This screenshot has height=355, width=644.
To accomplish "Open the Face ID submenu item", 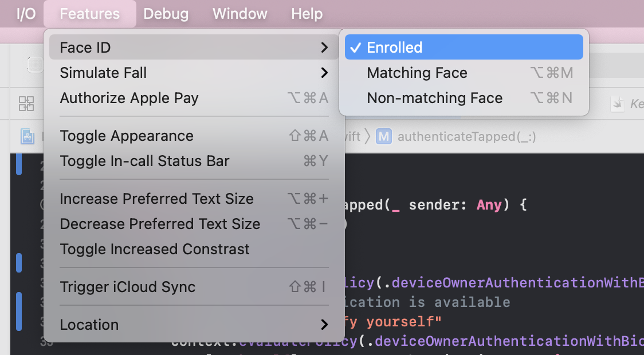I will (194, 47).
